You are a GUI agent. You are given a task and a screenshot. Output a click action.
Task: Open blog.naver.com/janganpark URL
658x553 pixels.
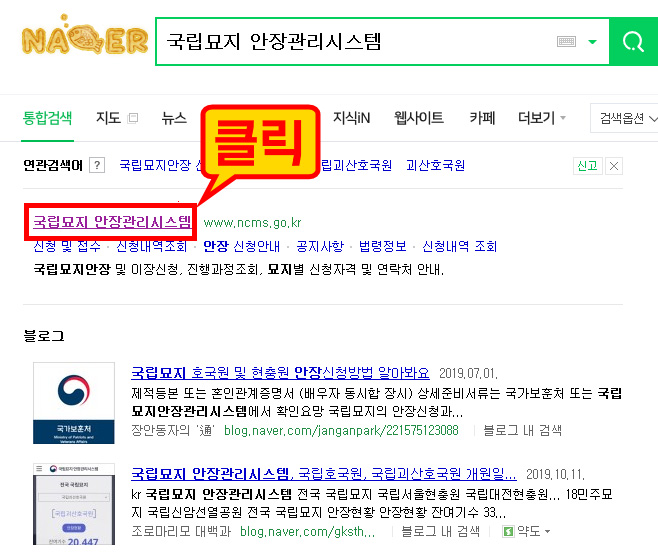(341, 430)
